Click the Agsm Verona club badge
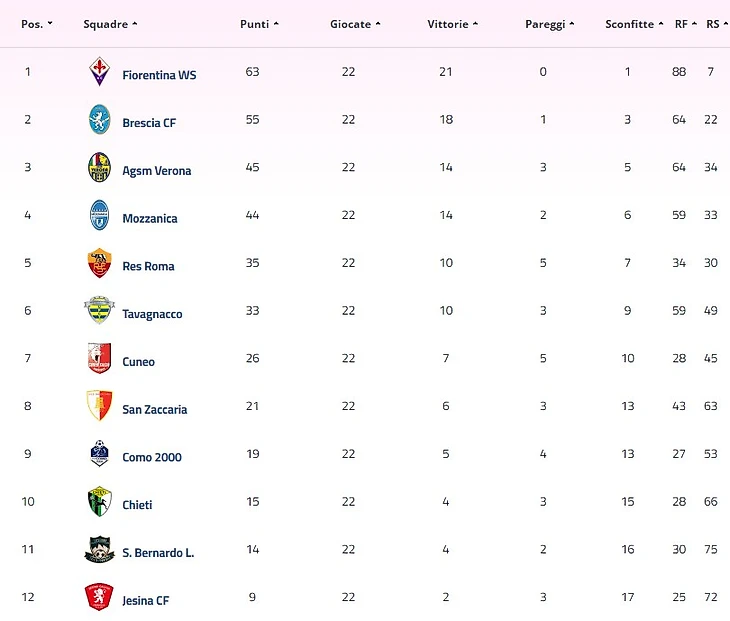 click(99, 168)
